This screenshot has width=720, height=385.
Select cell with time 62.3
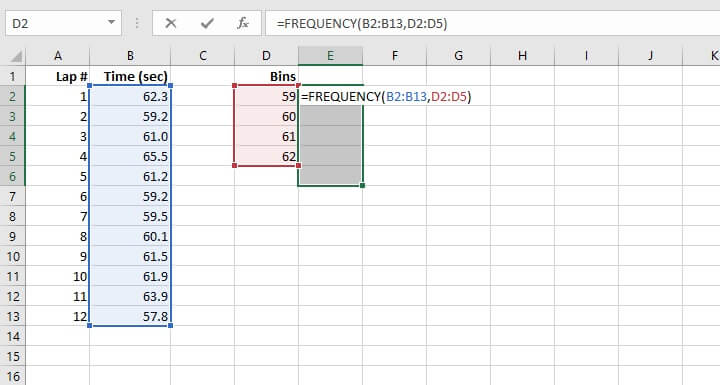tap(130, 96)
